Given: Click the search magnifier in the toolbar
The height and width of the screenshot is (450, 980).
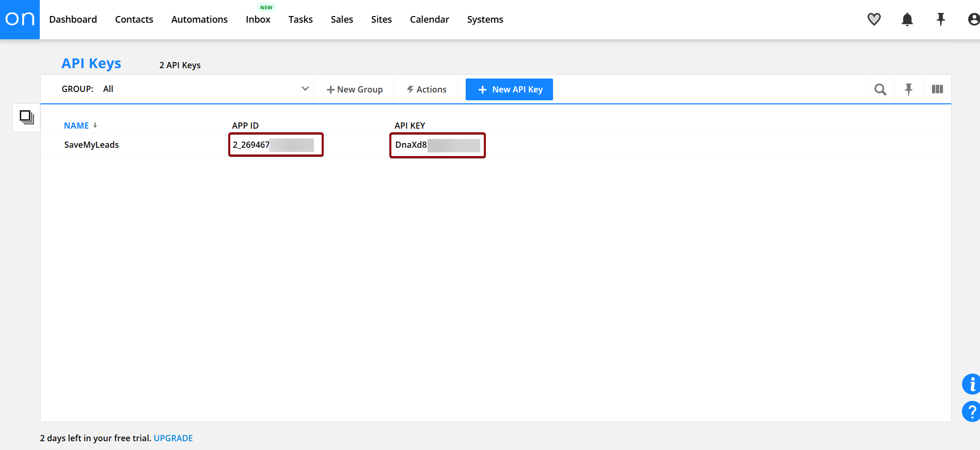Looking at the screenshot, I should coord(880,89).
